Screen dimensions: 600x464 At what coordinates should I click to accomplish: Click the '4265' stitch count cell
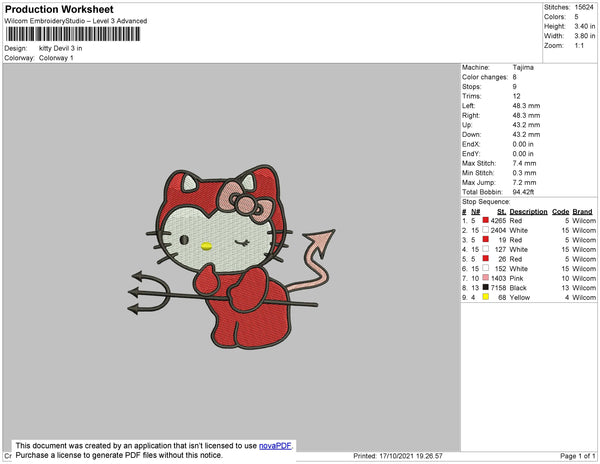coord(498,221)
